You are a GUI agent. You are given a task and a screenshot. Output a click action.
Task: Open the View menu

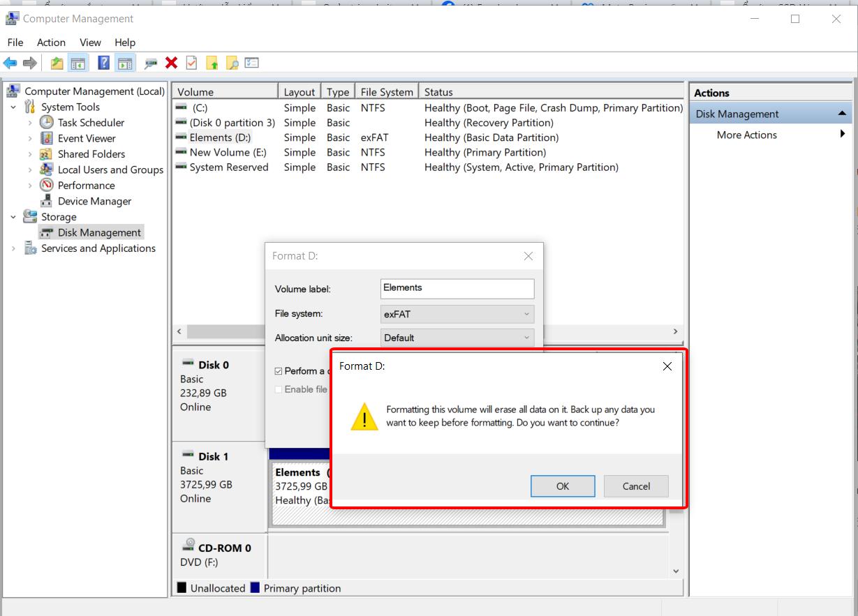(90, 43)
